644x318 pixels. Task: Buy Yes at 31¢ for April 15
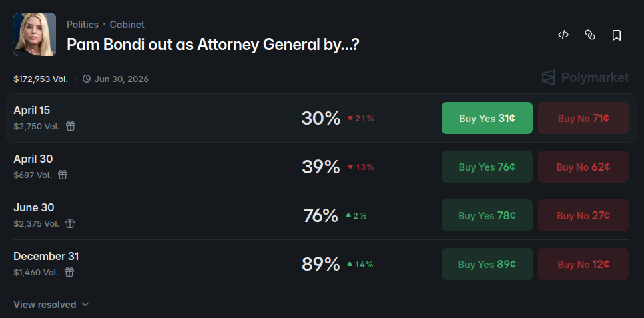click(x=487, y=118)
